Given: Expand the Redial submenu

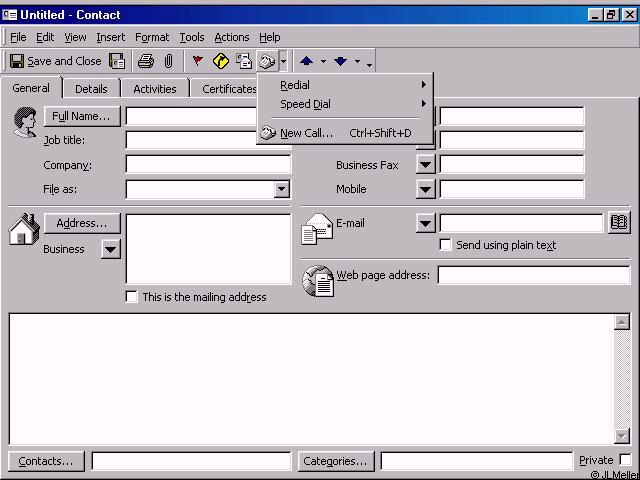Looking at the screenshot, I should point(345,85).
